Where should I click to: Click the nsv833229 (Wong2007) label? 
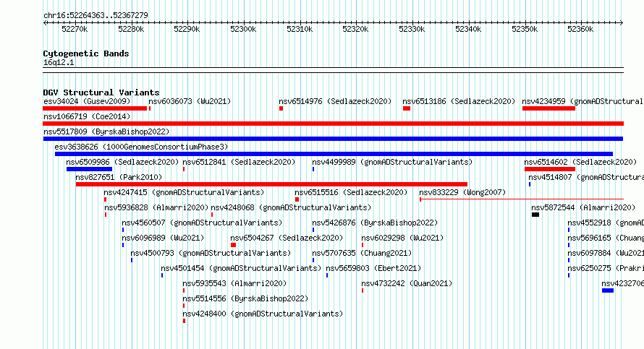(x=462, y=192)
